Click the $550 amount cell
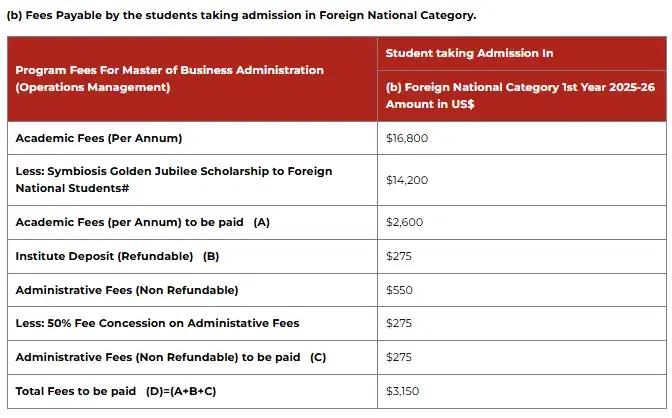This screenshot has width=672, height=418. (399, 290)
